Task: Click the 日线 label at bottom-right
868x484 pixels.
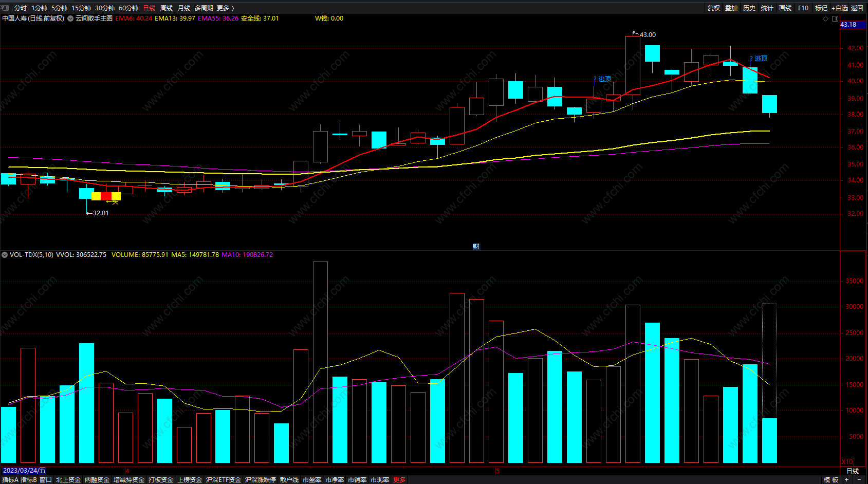Action: pyautogui.click(x=853, y=471)
